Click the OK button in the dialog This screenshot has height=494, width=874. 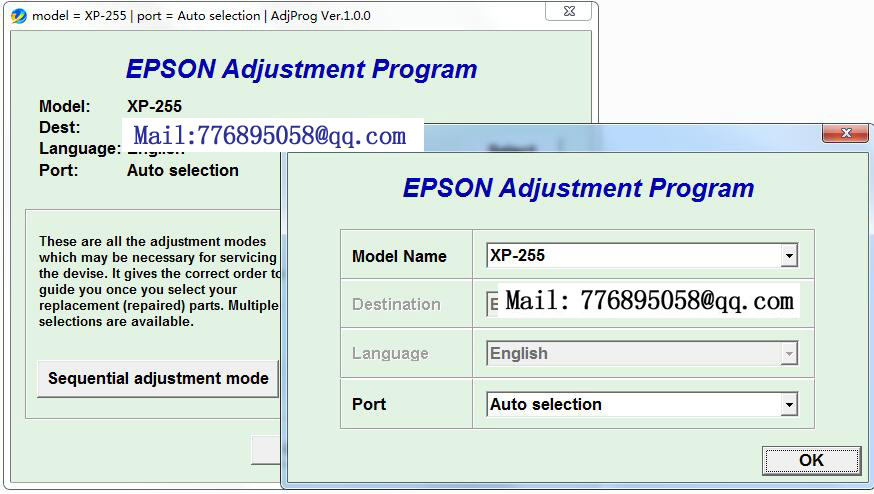(x=811, y=461)
